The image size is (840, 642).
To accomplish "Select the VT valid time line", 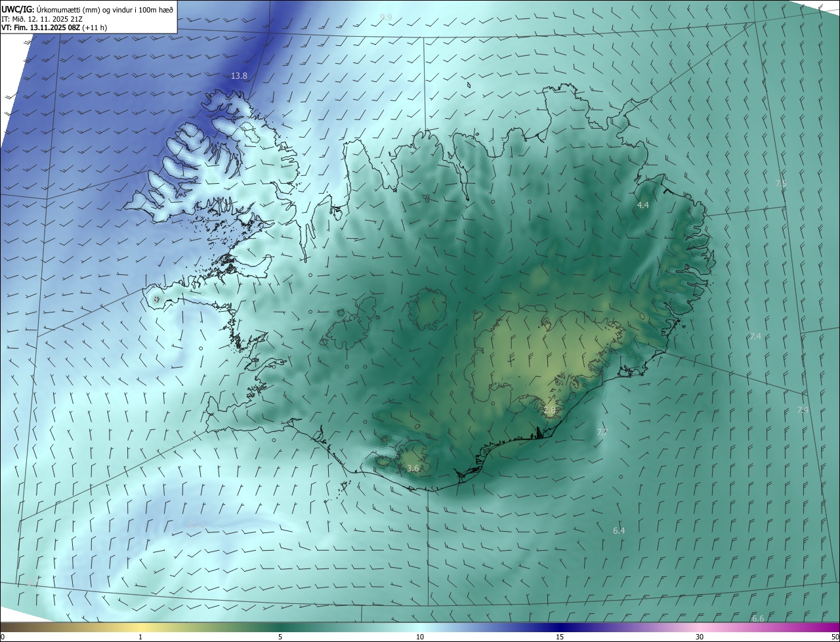I will 54,28.
